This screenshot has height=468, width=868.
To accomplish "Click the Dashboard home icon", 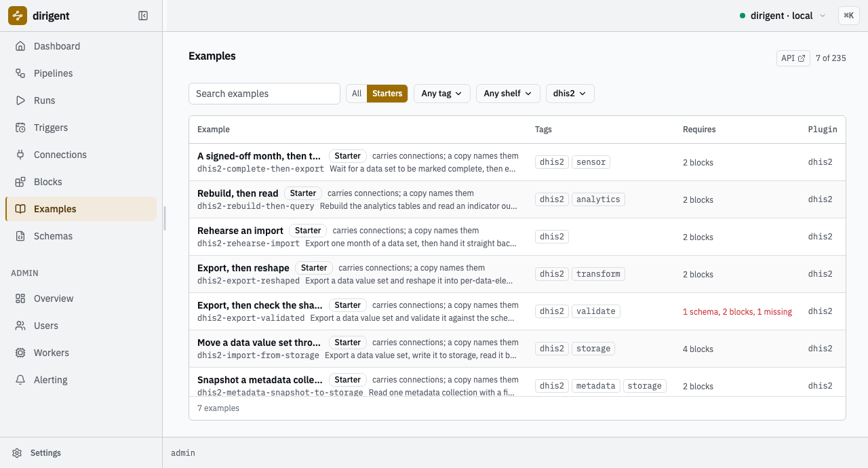I will pyautogui.click(x=20, y=46).
